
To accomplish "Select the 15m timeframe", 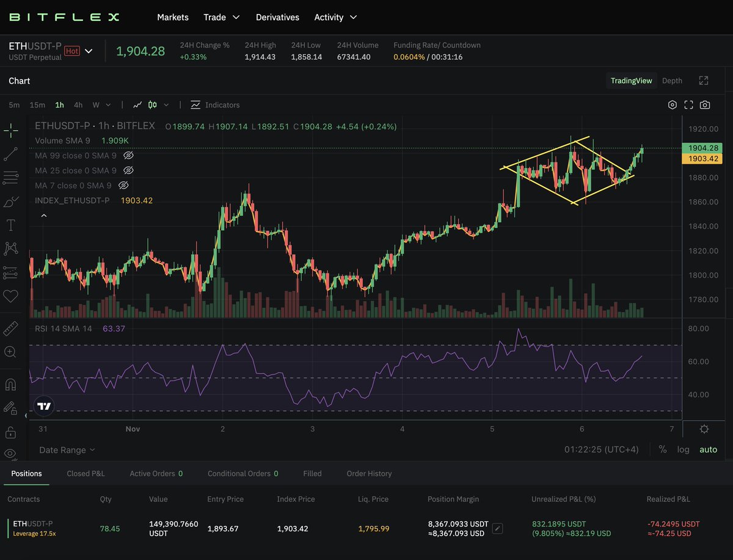I will (37, 105).
